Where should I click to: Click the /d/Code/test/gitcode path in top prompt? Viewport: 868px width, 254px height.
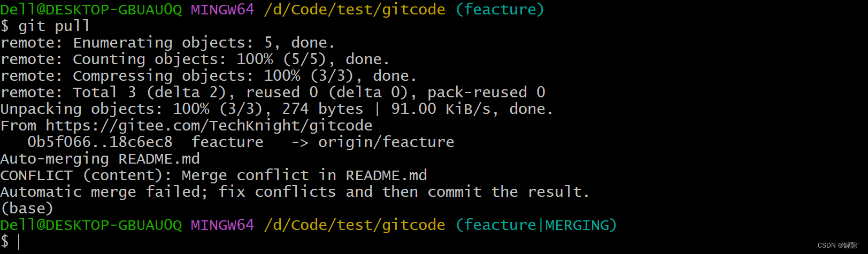coord(355,10)
